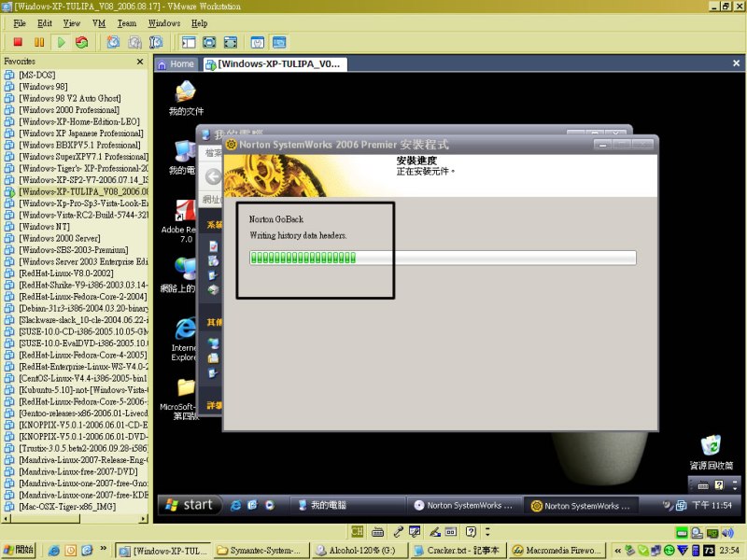Click the guest taskbar My Computer button
This screenshot has width=747, height=560.
[x=347, y=505]
